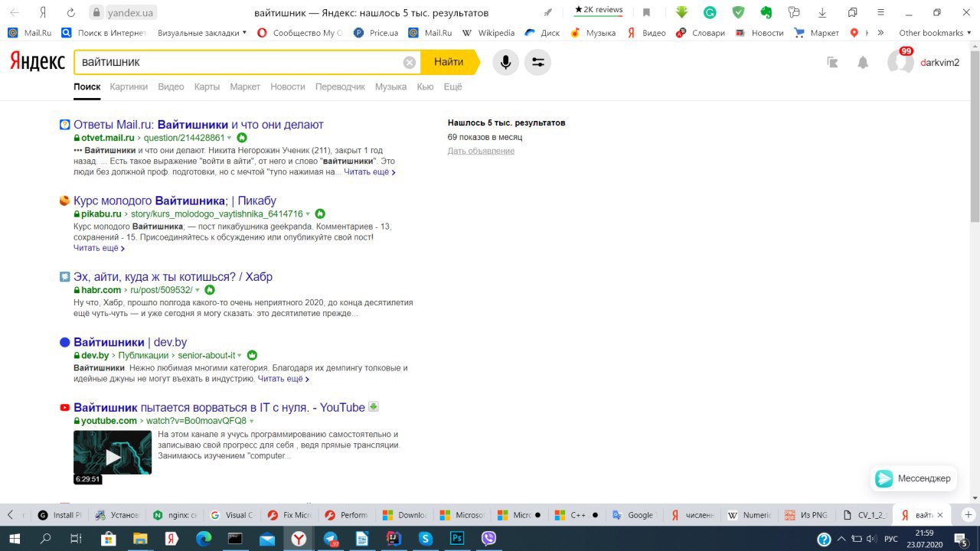Open the Windows Start menu

[14, 539]
